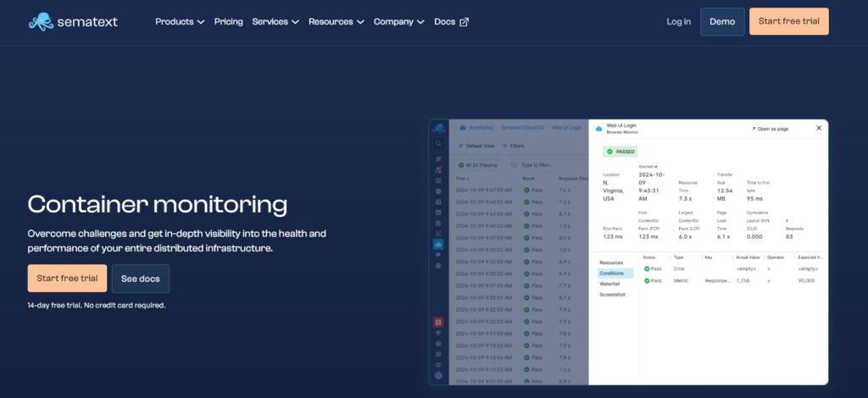Click the Largest Contentful Paint value 6.0 s

(685, 236)
